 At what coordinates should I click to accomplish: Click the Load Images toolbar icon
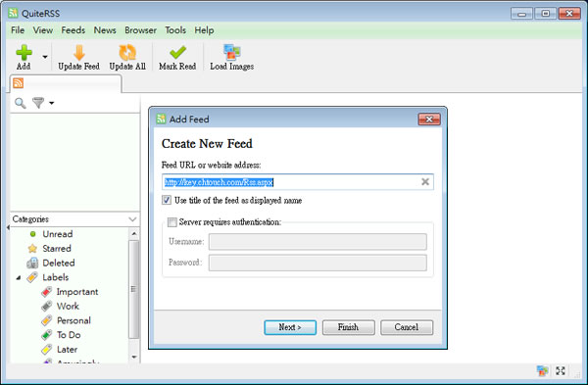tap(231, 52)
